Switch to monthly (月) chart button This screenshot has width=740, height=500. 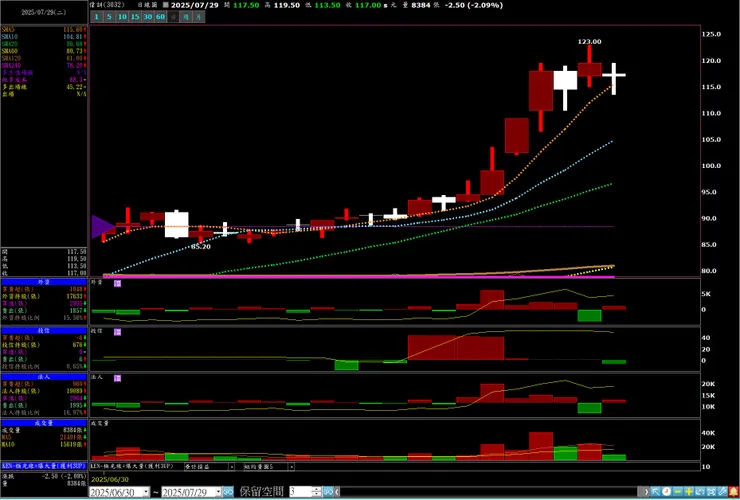click(199, 17)
